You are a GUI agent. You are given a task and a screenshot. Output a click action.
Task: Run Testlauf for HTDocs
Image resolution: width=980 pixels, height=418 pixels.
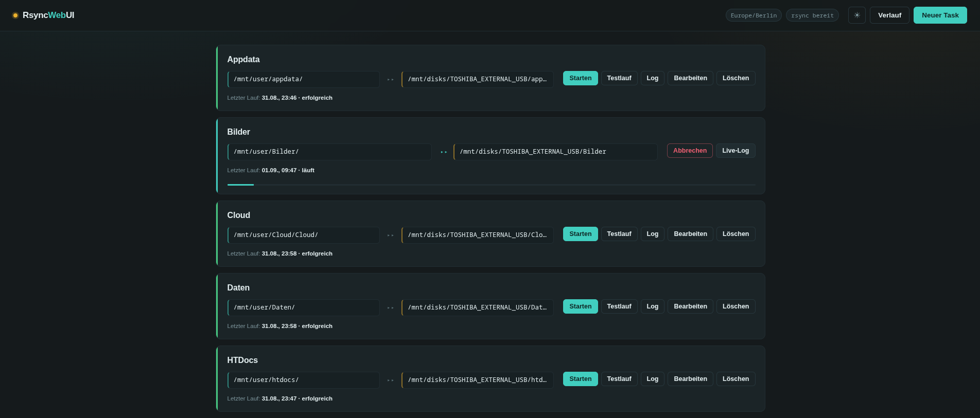pyautogui.click(x=619, y=379)
